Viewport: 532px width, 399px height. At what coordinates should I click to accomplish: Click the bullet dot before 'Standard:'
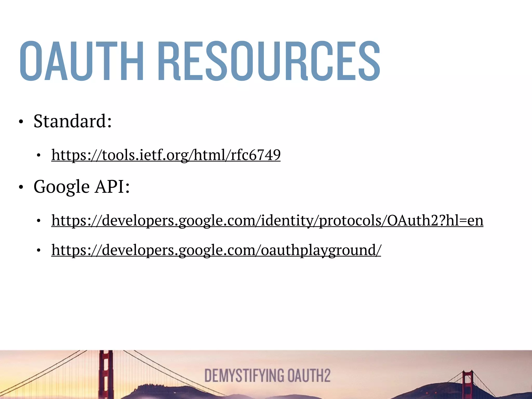(21, 122)
